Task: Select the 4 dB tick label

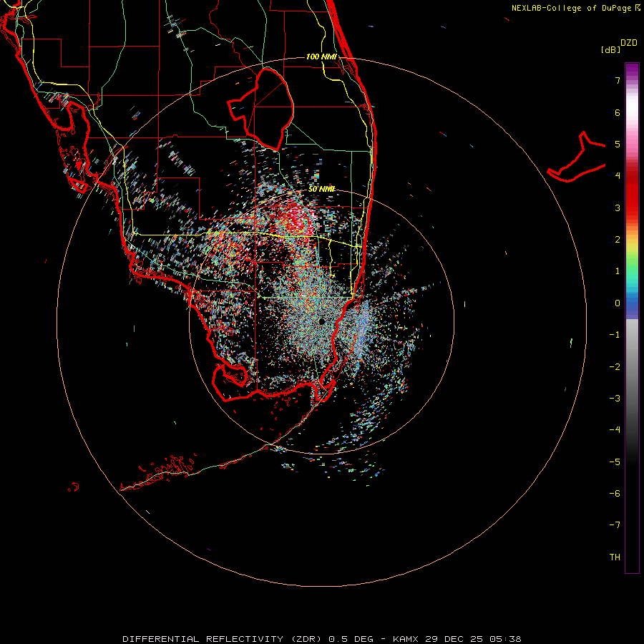Action: [x=618, y=176]
